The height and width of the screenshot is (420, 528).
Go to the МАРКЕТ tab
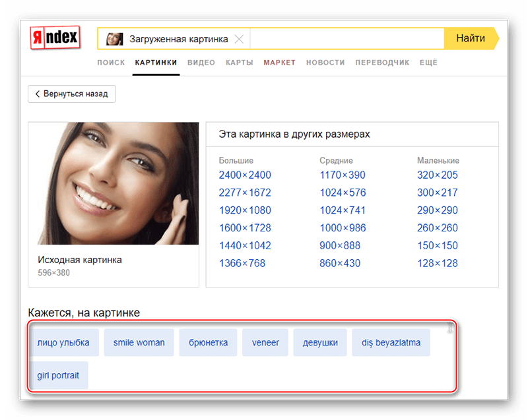pos(279,63)
